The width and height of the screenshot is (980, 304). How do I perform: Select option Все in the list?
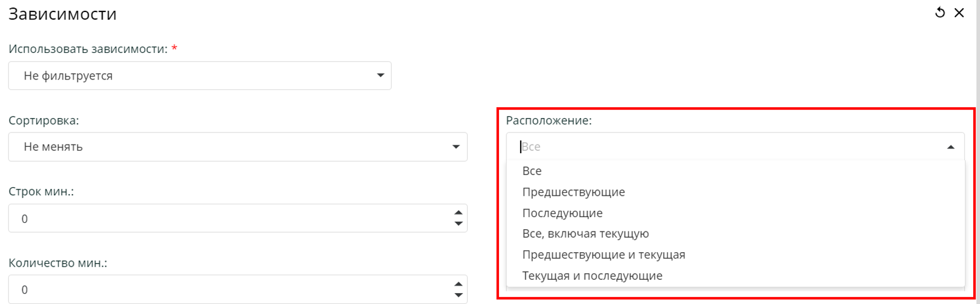point(532,171)
